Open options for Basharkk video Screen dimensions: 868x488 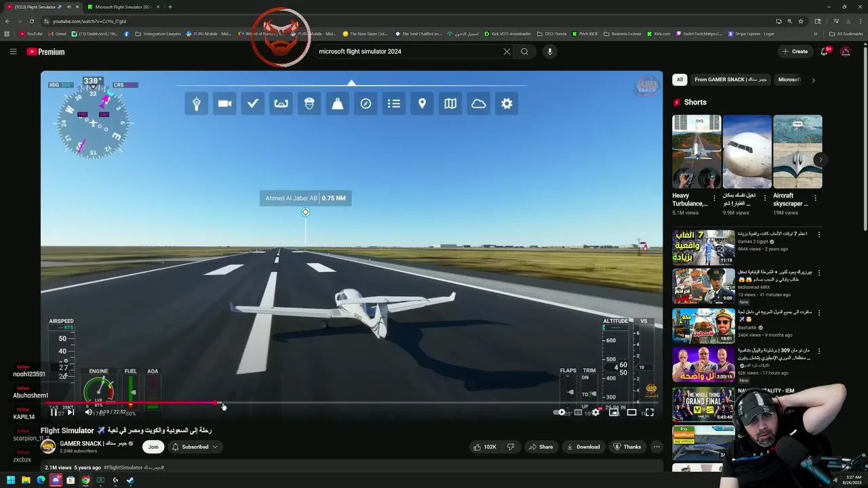click(819, 312)
